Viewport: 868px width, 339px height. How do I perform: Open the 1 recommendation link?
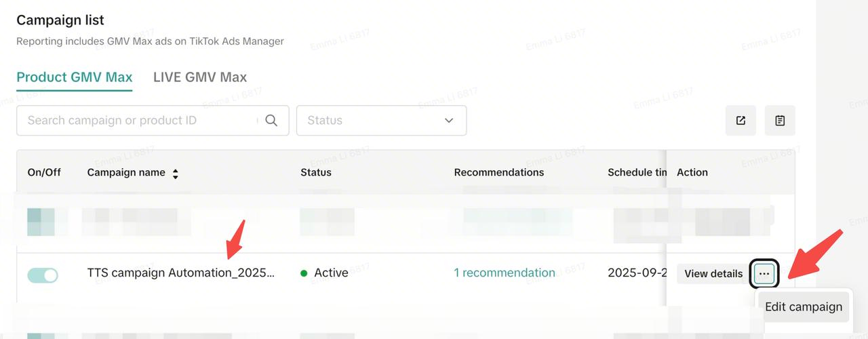(504, 273)
